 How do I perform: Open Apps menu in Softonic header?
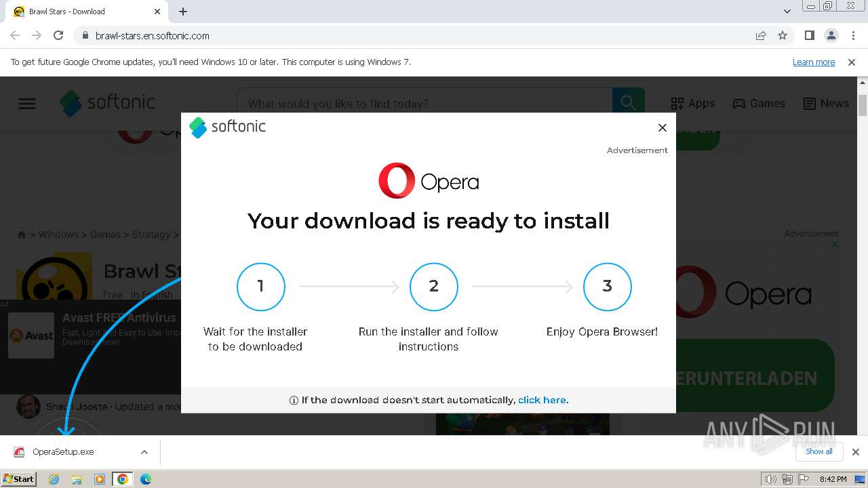tap(692, 104)
